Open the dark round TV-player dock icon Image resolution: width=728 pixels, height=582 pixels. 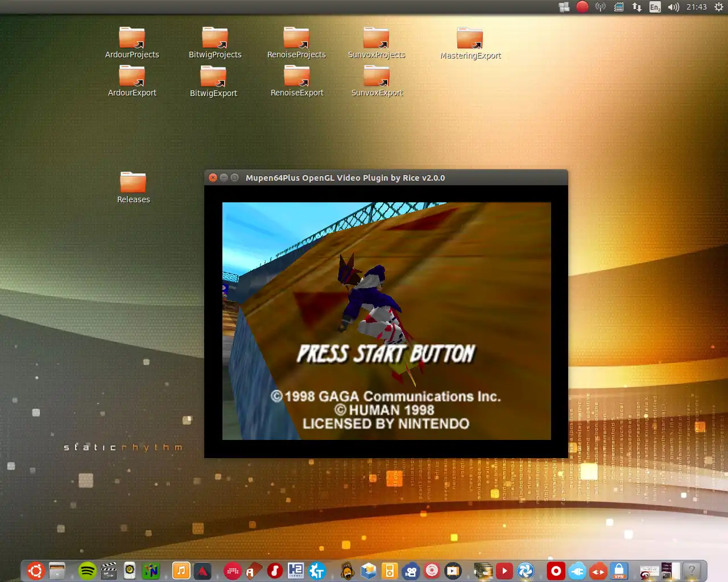click(453, 571)
